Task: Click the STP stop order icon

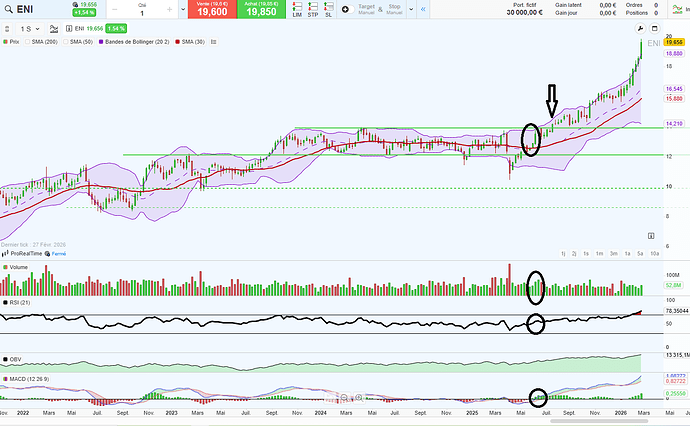Action: coord(313,11)
